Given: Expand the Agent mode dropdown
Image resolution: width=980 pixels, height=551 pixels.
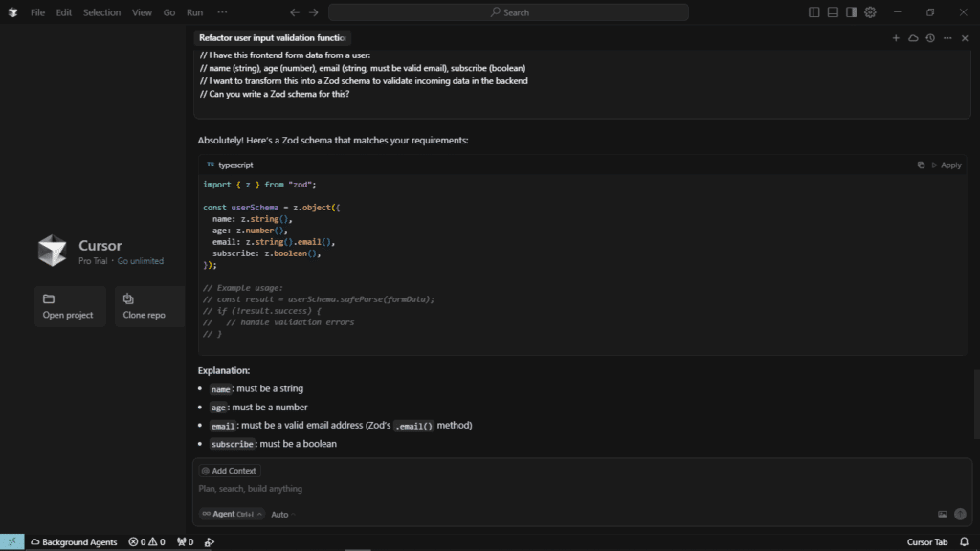Looking at the screenshot, I should pyautogui.click(x=231, y=514).
